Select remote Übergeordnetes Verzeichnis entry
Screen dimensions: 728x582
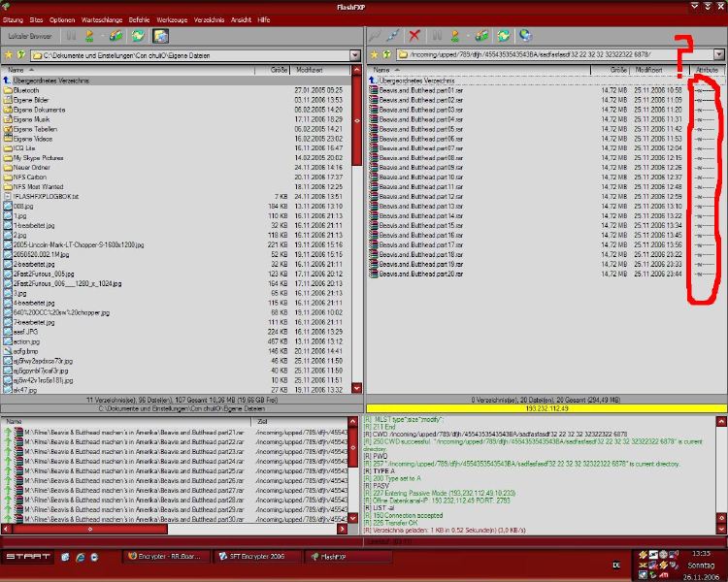tap(416, 81)
